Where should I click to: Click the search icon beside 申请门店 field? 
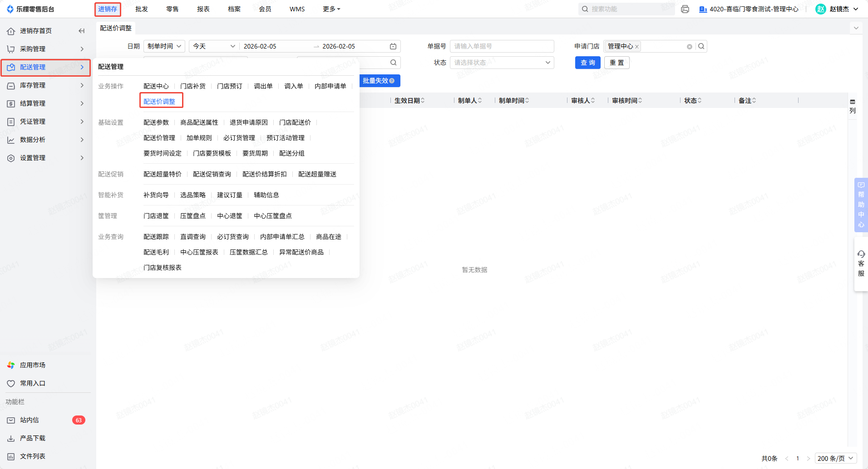tap(701, 46)
